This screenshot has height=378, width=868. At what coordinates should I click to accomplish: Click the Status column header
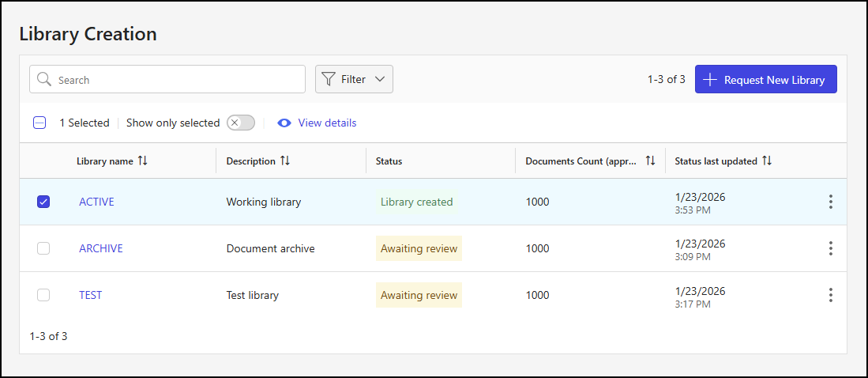pyautogui.click(x=389, y=161)
